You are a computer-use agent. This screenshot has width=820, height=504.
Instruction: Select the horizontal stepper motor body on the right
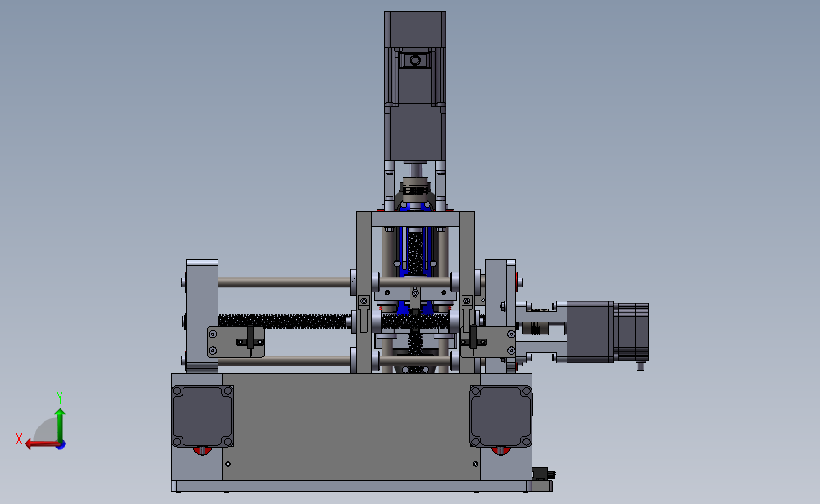pyautogui.click(x=590, y=332)
